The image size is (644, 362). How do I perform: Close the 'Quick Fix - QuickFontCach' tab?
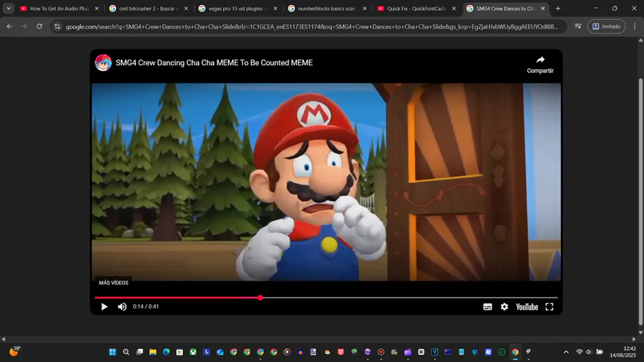(x=454, y=8)
